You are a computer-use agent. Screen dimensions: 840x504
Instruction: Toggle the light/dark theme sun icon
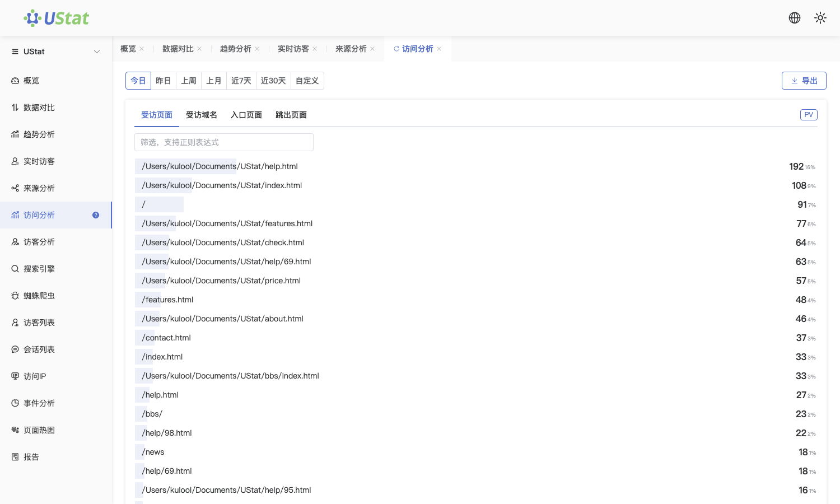[x=820, y=18]
